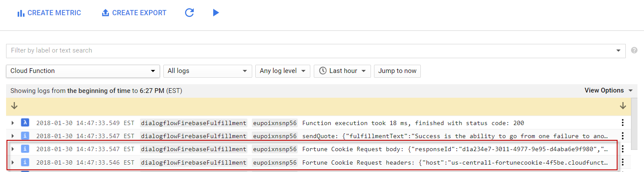Viewport: 644px width, 172px height.
Task: Expand the sendQuote log entry
Action: tap(13, 136)
